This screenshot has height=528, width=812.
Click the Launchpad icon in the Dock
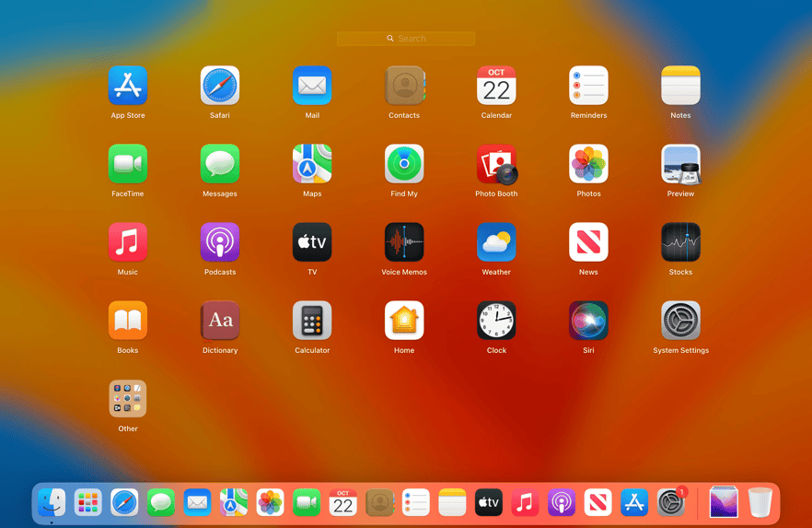click(88, 502)
